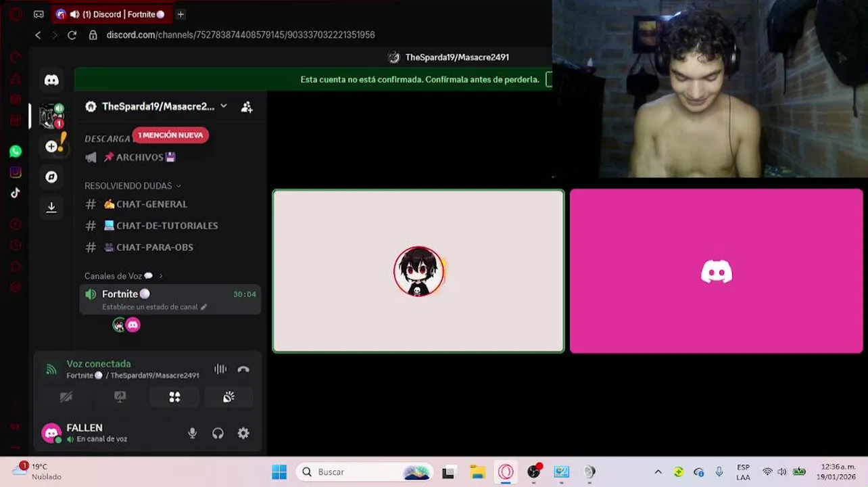Screen dimensions: 868x487
Task: Click TheSparda19/Masacre2491 title at top
Action: (457, 57)
